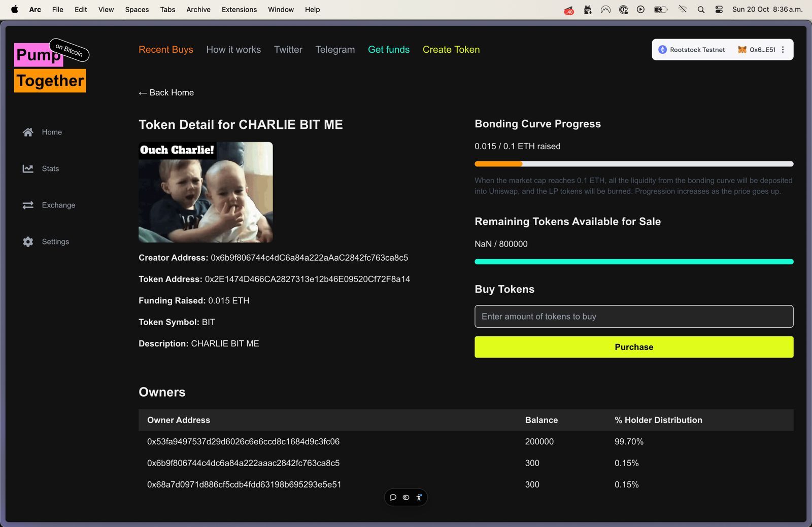The height and width of the screenshot is (527, 812).
Task: Go back via Back Home link
Action: tap(166, 92)
